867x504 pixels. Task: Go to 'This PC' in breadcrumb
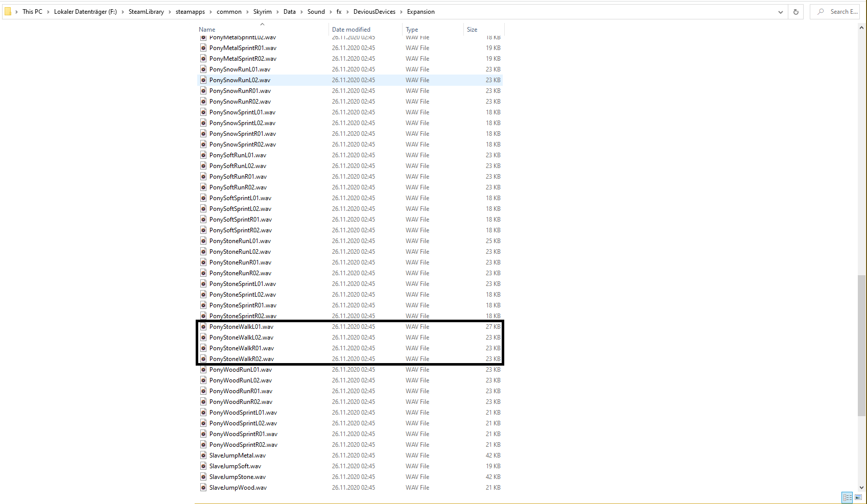pyautogui.click(x=32, y=12)
